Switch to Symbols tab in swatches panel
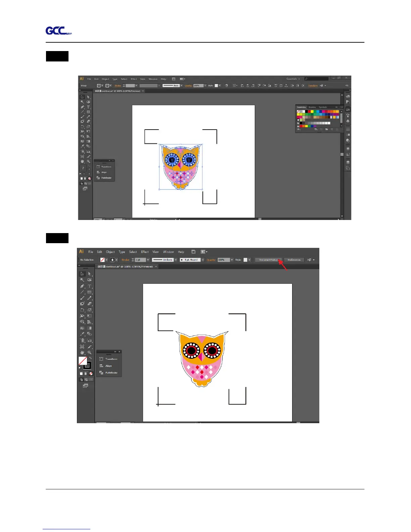Viewport: 411px width, 532px height. 323,107
